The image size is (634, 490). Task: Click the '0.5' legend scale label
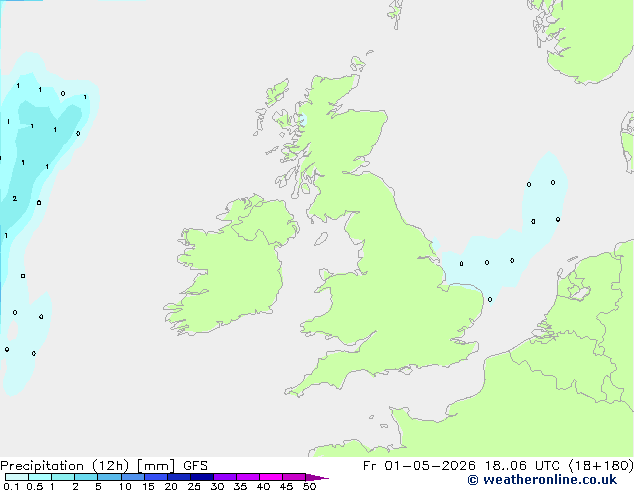pyautogui.click(x=35, y=486)
